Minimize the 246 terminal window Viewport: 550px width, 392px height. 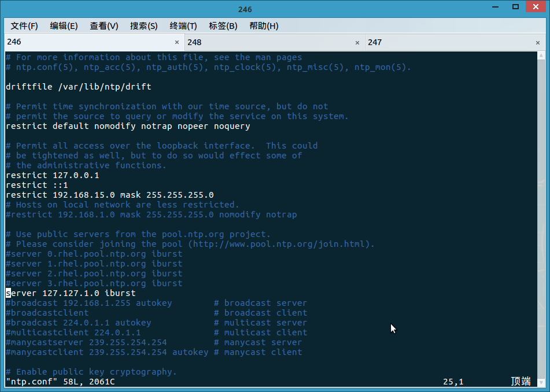(x=496, y=7)
